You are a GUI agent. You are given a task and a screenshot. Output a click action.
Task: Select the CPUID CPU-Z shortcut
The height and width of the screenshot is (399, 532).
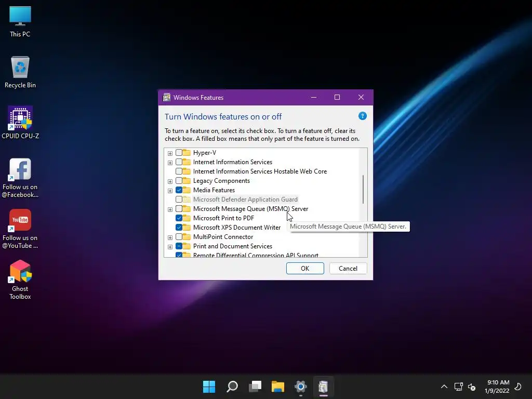click(x=20, y=123)
